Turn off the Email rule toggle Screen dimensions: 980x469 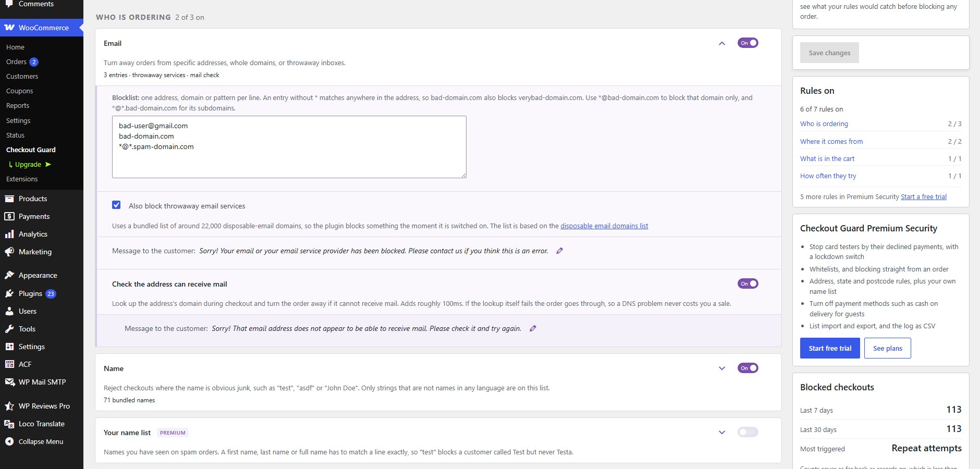(x=748, y=43)
